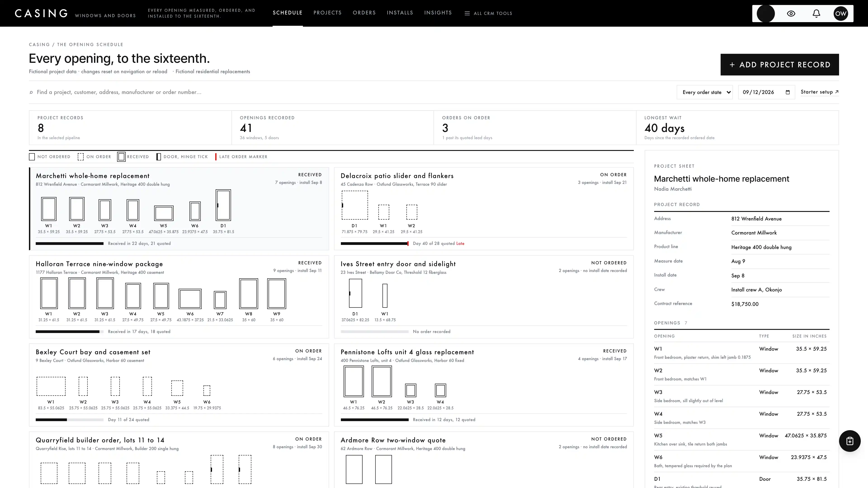Click the Orders On Order stat card
Screen dimensions: 868x488
point(535,128)
